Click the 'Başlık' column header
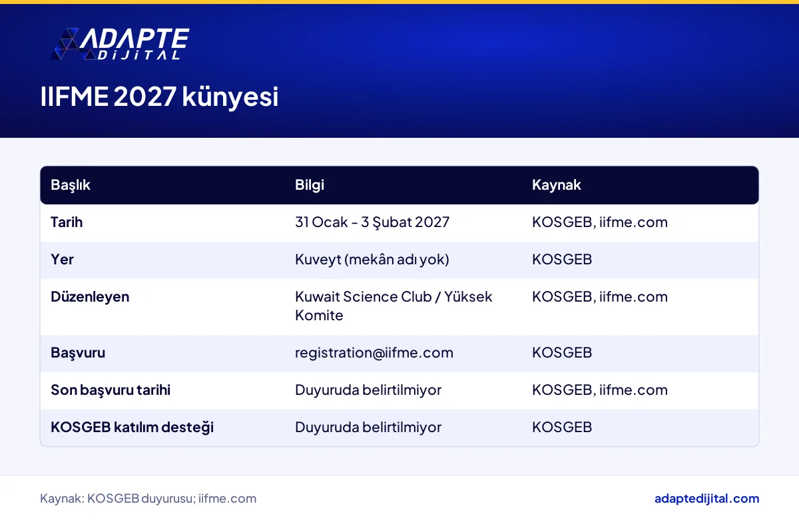The width and height of the screenshot is (799, 532). tap(71, 185)
